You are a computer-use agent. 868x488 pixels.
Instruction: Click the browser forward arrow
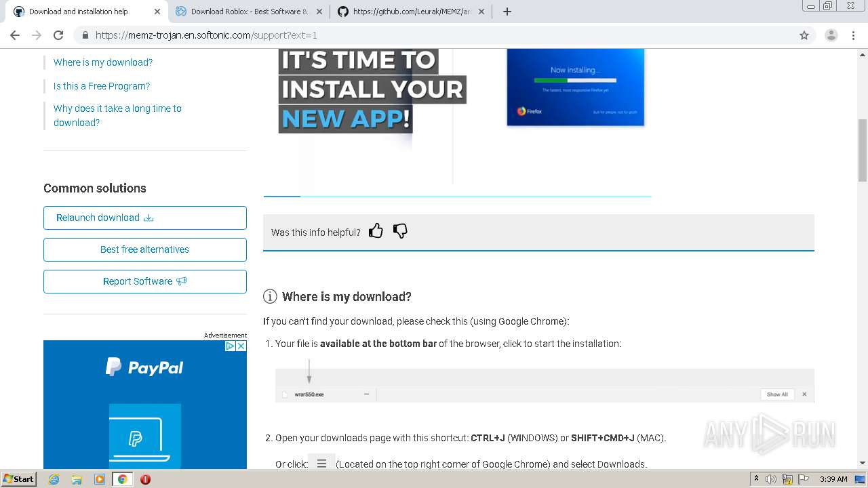coord(37,35)
